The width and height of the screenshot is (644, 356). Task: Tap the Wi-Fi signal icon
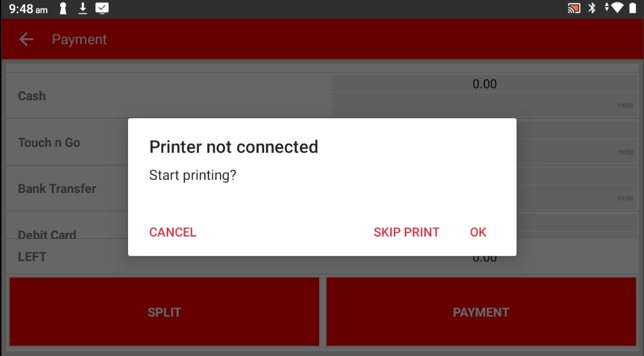pyautogui.click(x=616, y=8)
